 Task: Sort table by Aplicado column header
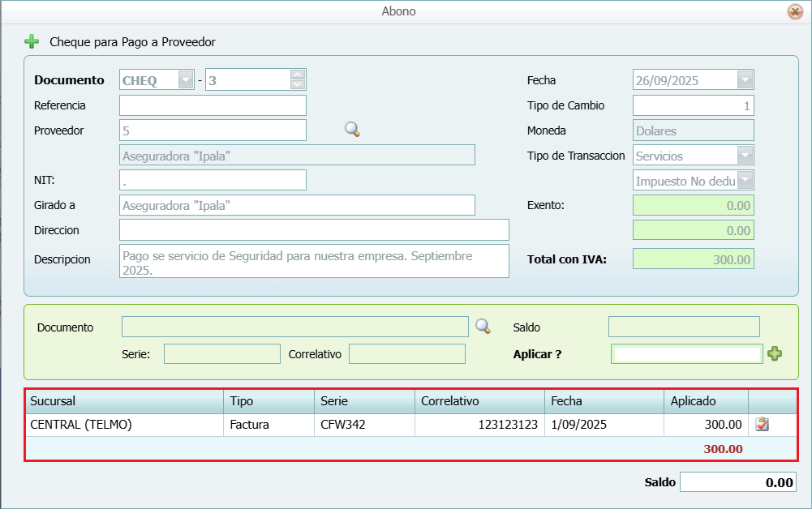[x=705, y=401]
